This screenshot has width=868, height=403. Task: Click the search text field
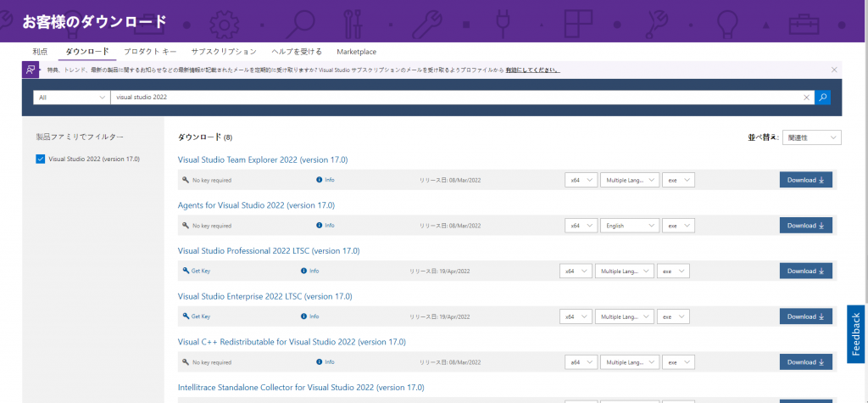pyautogui.click(x=458, y=98)
